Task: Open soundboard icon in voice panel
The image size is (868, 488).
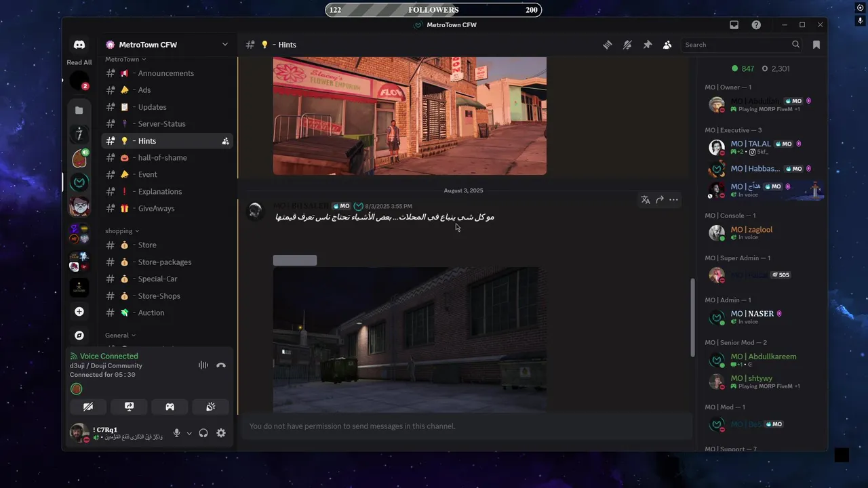Action: pos(211,407)
